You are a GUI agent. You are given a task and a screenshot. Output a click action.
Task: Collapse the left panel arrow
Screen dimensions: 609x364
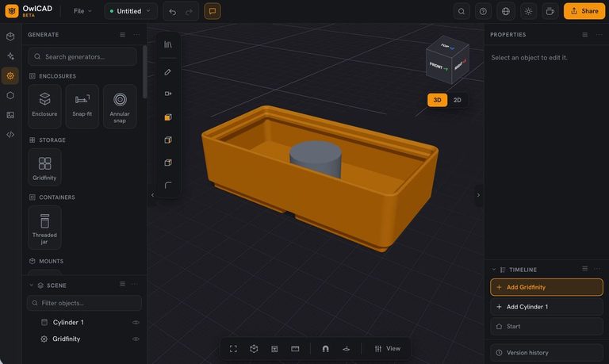click(152, 195)
